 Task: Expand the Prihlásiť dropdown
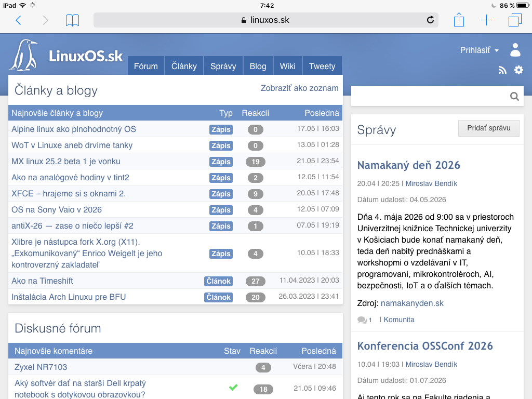479,50
